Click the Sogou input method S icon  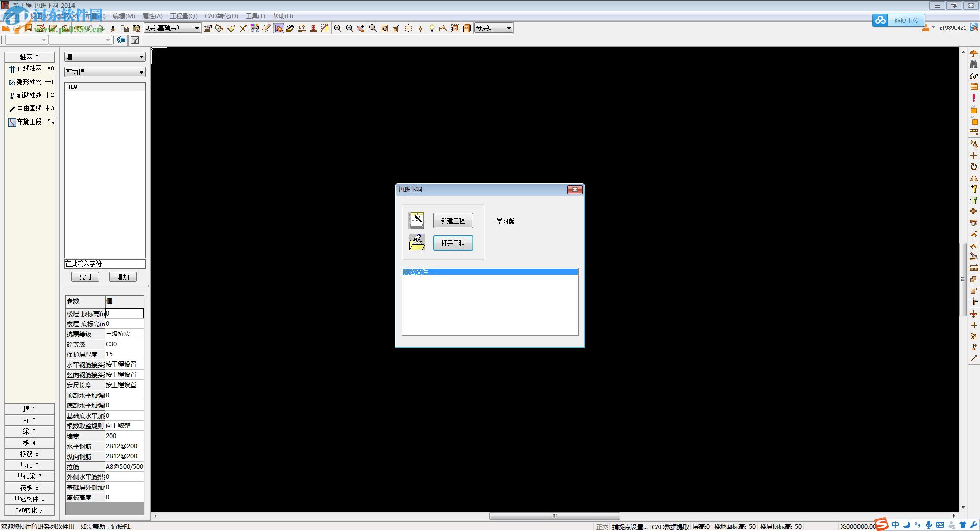(x=883, y=524)
